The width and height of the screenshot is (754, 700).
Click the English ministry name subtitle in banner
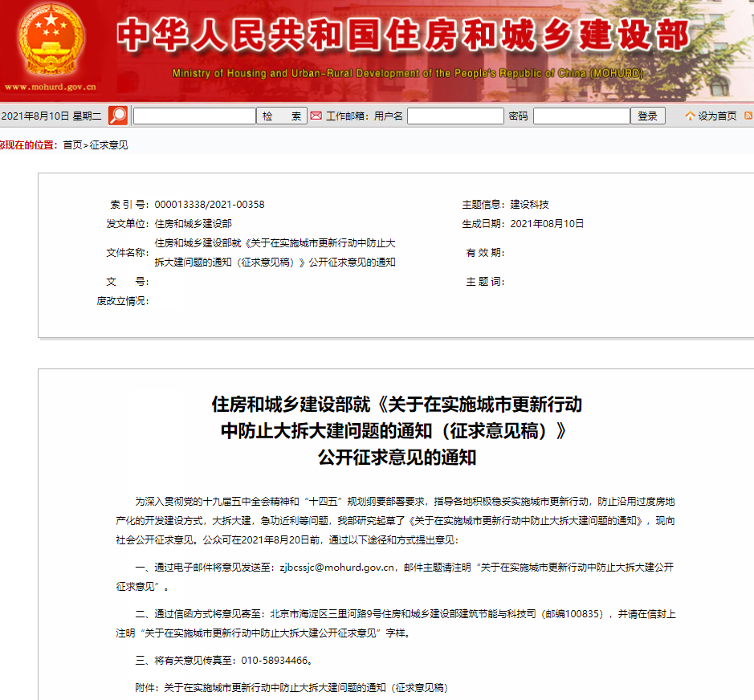click(408, 73)
